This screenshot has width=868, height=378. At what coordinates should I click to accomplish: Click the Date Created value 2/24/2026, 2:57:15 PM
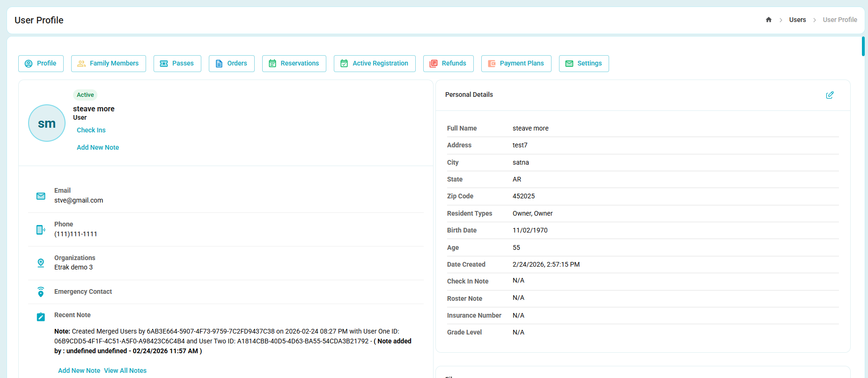tap(546, 264)
